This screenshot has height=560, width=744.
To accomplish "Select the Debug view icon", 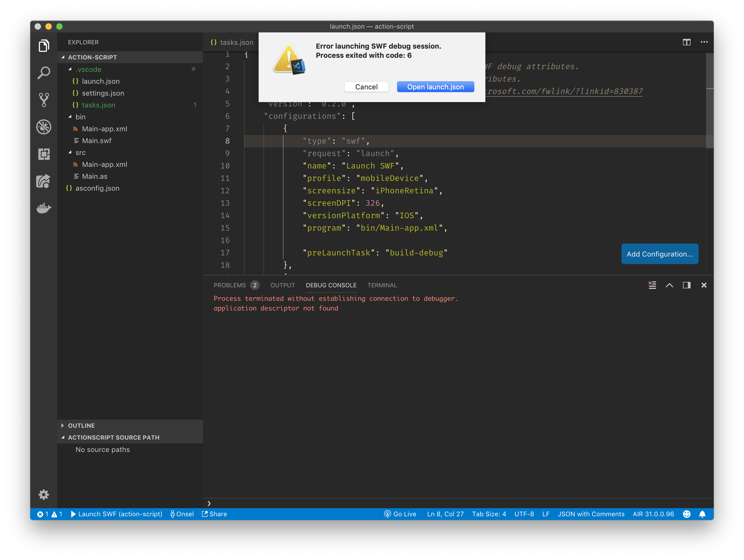I will click(44, 127).
